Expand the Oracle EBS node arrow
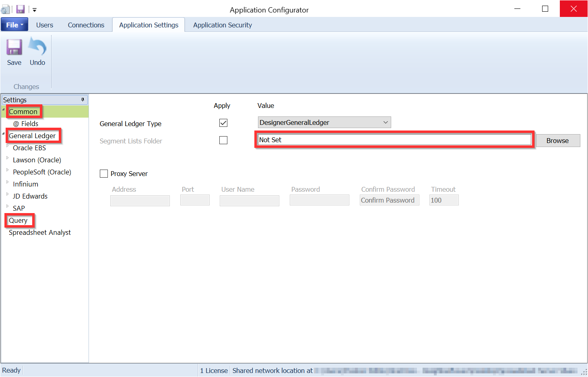This screenshot has width=588, height=377. click(x=8, y=146)
